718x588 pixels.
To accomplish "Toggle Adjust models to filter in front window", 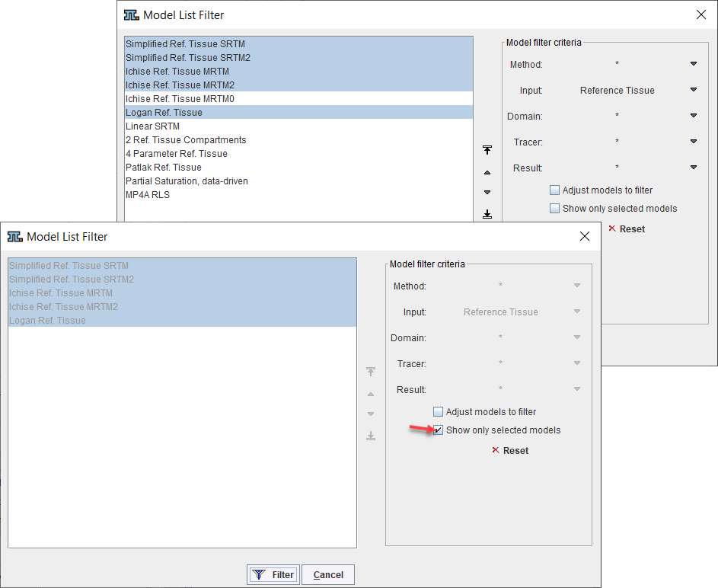I will click(439, 412).
